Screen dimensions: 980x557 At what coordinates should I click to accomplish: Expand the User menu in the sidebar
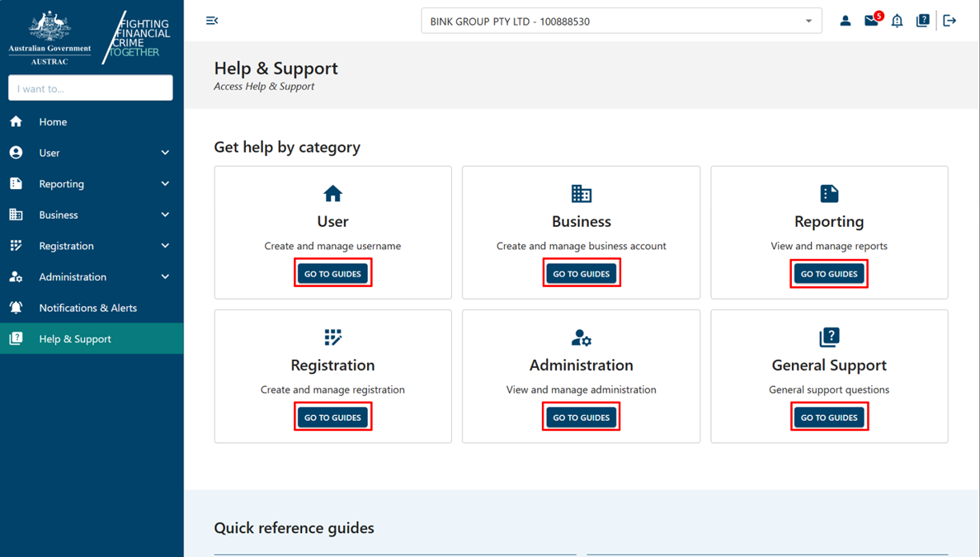49,152
